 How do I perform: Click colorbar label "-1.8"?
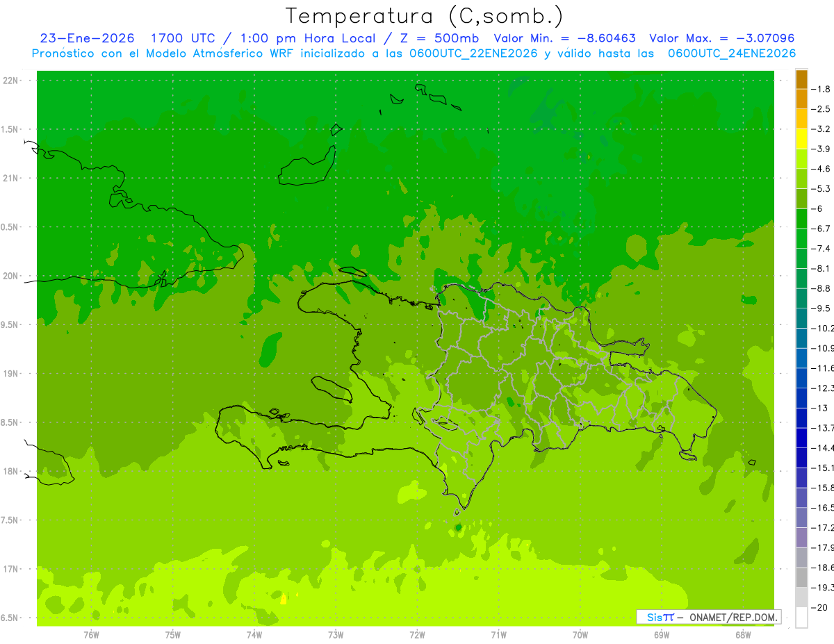pyautogui.click(x=821, y=89)
